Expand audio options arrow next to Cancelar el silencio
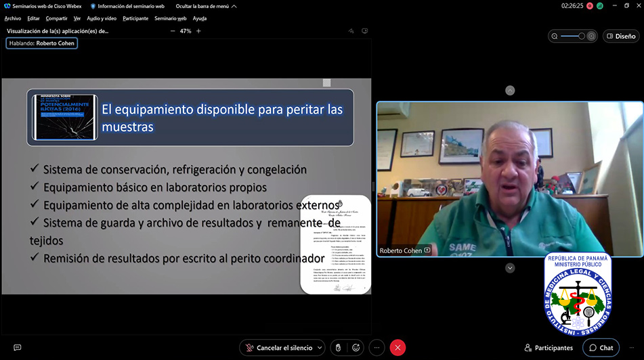Image resolution: width=644 pixels, height=360 pixels. pos(320,348)
